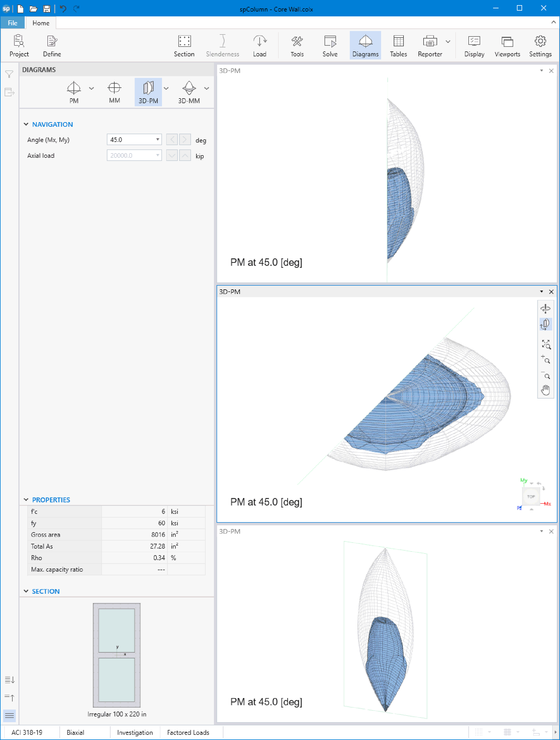This screenshot has height=740, width=560.
Task: Open the Define ribbon button
Action: click(x=52, y=45)
